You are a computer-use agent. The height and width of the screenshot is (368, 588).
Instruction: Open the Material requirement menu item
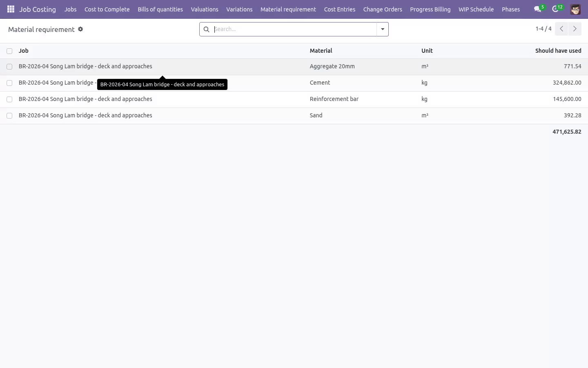[288, 9]
